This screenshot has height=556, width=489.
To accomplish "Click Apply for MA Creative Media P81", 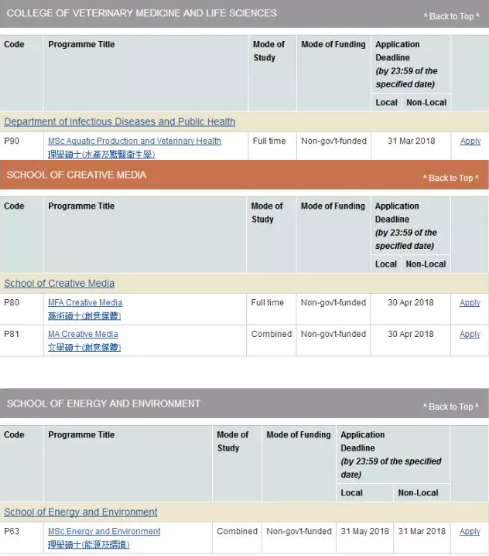I will click(x=469, y=334).
